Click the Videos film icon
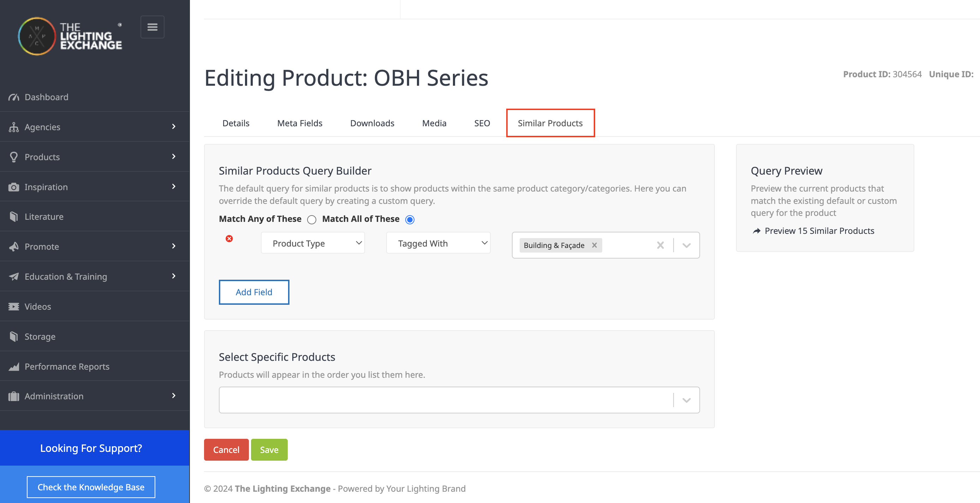 coord(14,307)
